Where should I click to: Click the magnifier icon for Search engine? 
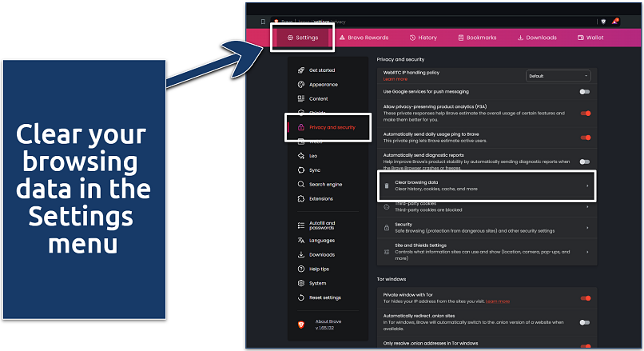(301, 184)
